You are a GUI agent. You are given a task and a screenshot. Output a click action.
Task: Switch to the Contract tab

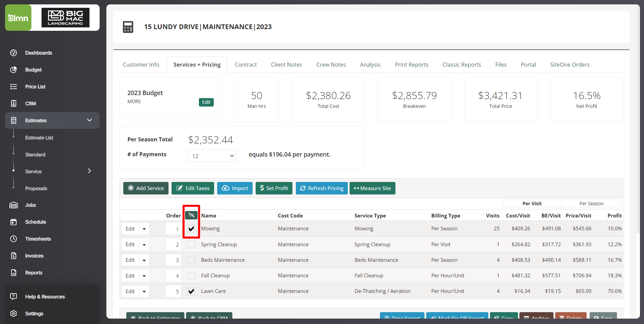point(246,65)
